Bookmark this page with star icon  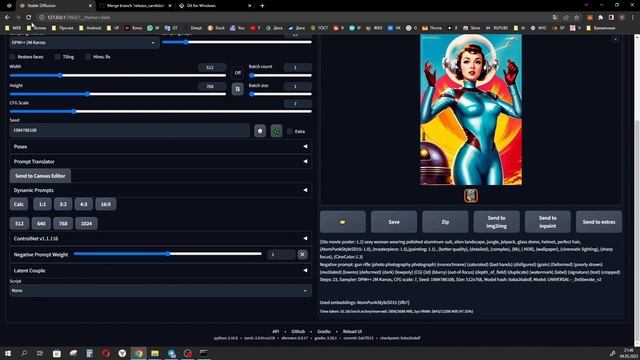pyautogui.click(x=576, y=18)
